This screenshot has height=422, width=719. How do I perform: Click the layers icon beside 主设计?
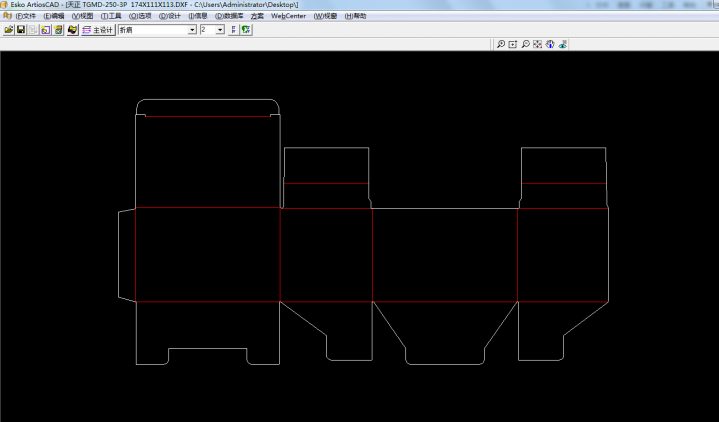[x=86, y=30]
